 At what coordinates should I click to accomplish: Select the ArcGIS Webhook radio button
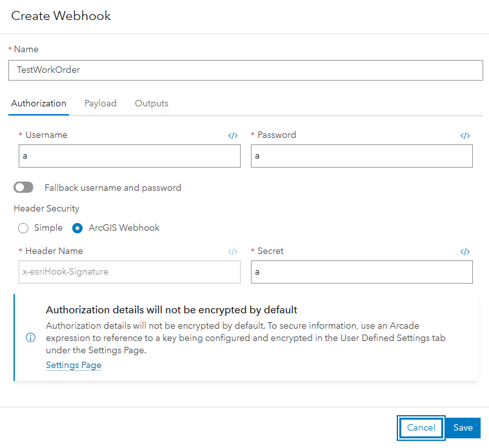pyautogui.click(x=77, y=228)
